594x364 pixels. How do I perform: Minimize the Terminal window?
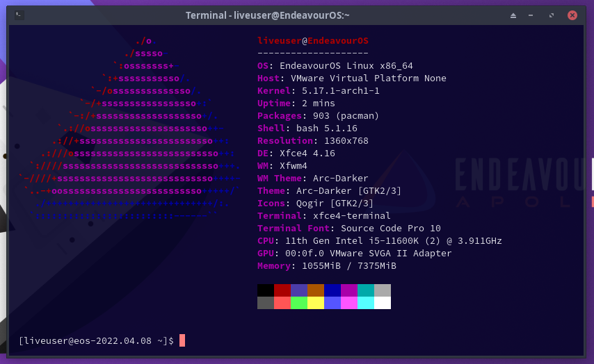(x=531, y=15)
